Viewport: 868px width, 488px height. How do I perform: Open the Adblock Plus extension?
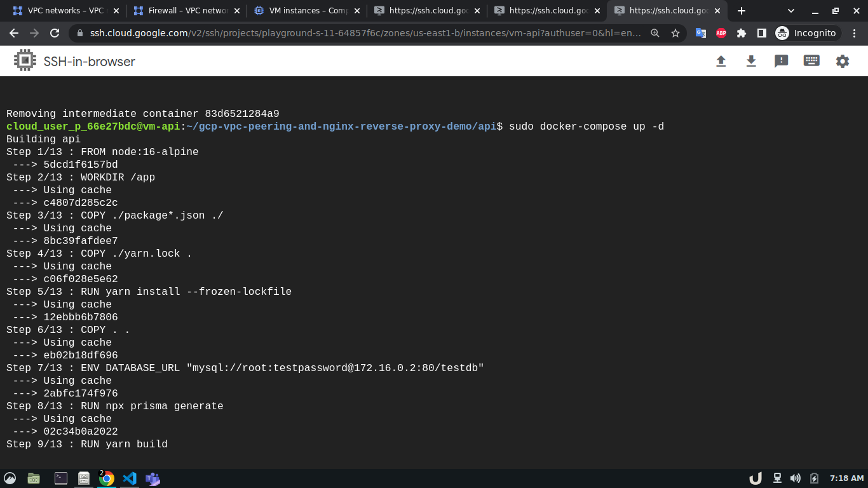(x=721, y=33)
